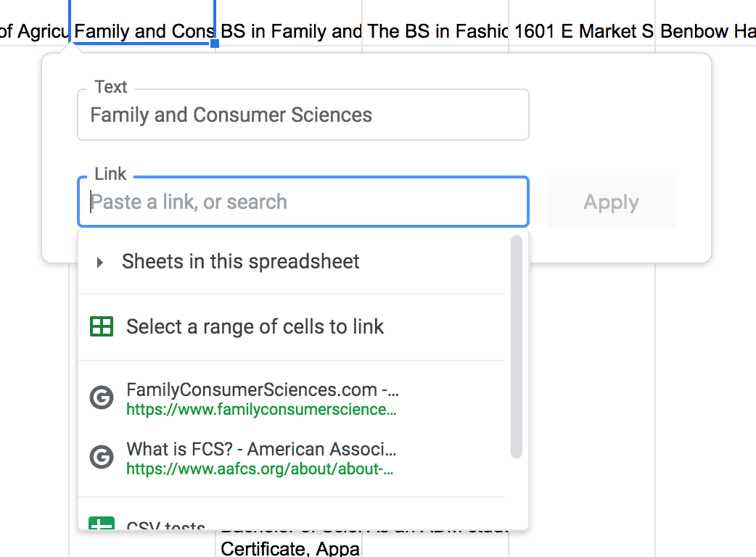Choose Select a range of cells to link
756x557 pixels.
point(255,326)
